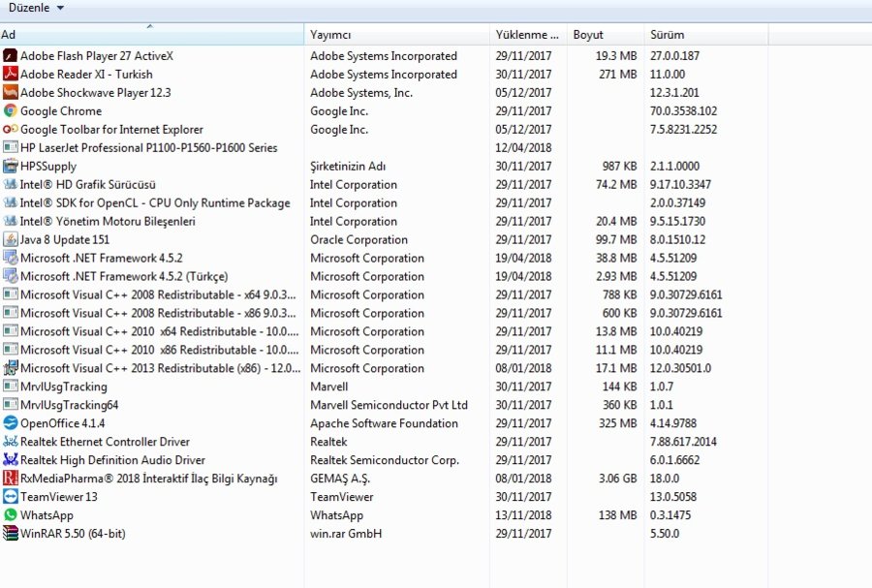The image size is (872, 588).
Task: Click the WinRAR 5.50 icon
Action: tap(10, 533)
